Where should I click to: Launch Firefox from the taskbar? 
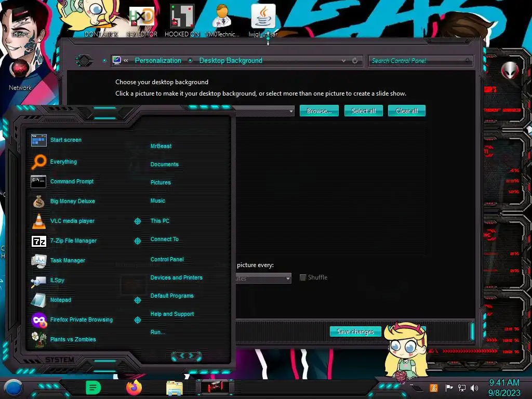pos(134,388)
